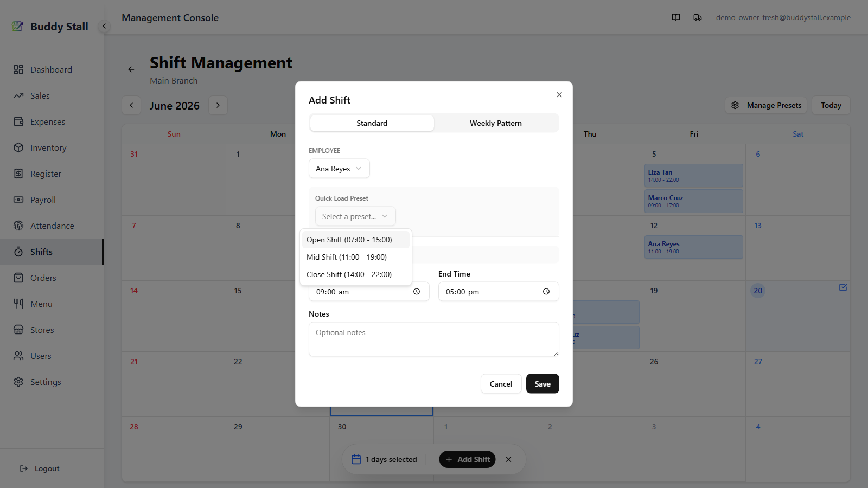Open Manage Presets
Viewport: 868px width, 488px height.
click(766, 105)
